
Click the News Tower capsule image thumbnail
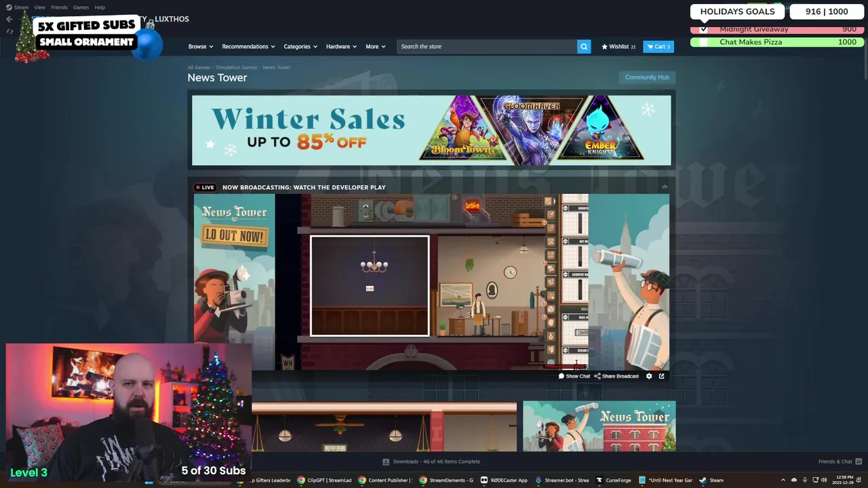point(599,426)
